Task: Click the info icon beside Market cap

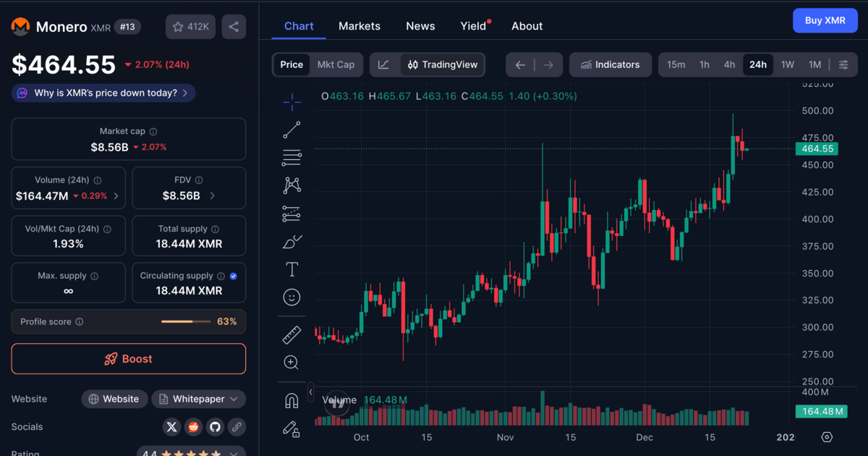Action: pyautogui.click(x=153, y=132)
